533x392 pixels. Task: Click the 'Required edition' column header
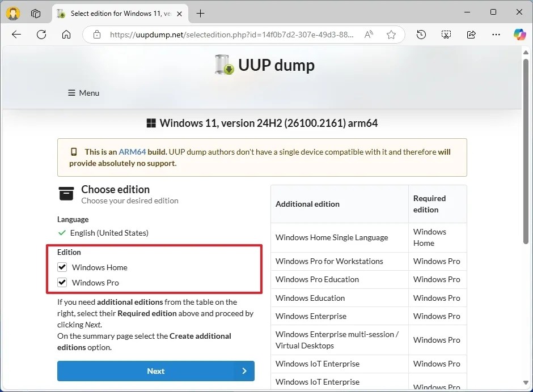pos(438,204)
